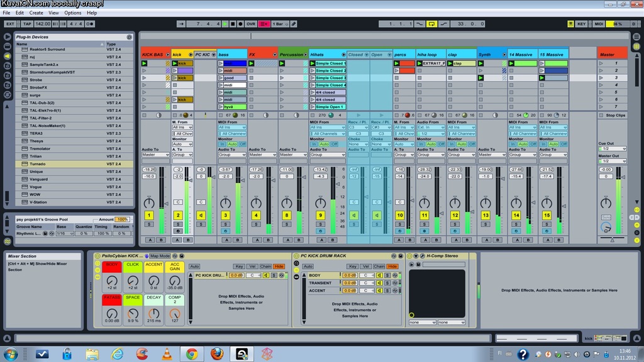Click the transport Stop button

point(232,24)
